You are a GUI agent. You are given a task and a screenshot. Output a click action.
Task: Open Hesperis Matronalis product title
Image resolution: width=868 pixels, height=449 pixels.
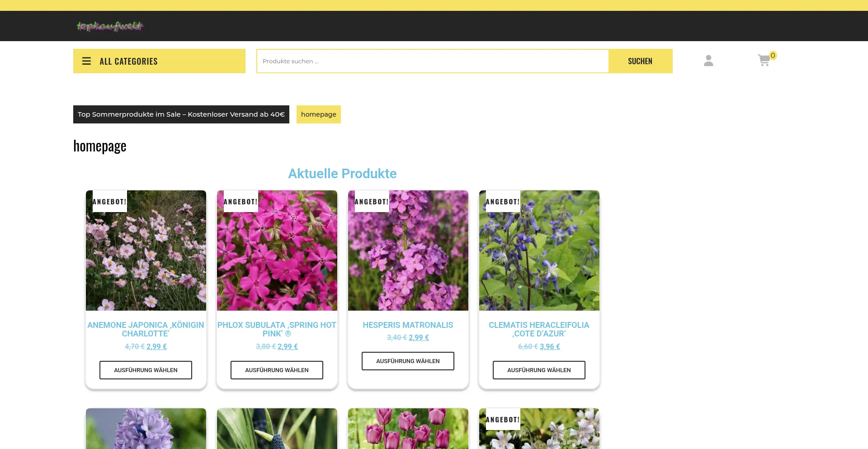pyautogui.click(x=408, y=325)
